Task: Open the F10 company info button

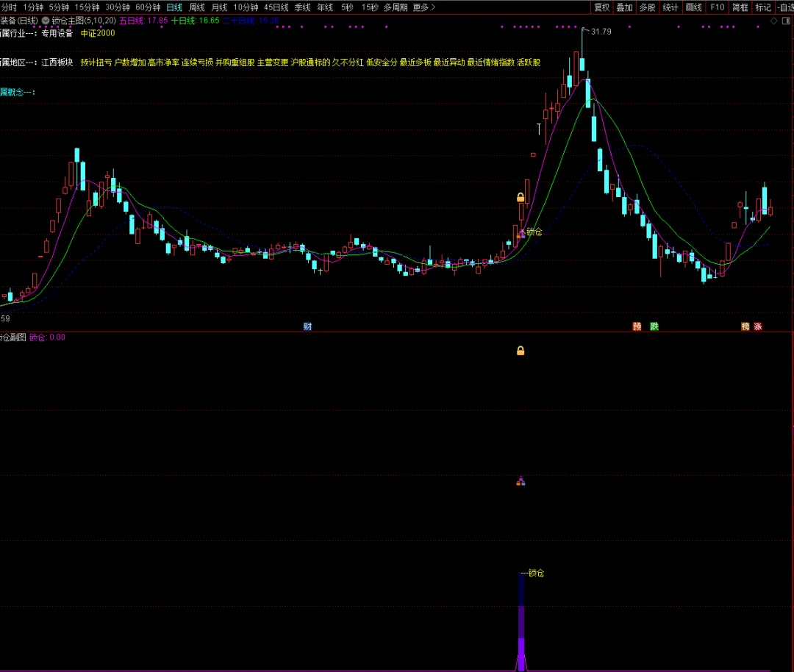Action: pyautogui.click(x=717, y=7)
